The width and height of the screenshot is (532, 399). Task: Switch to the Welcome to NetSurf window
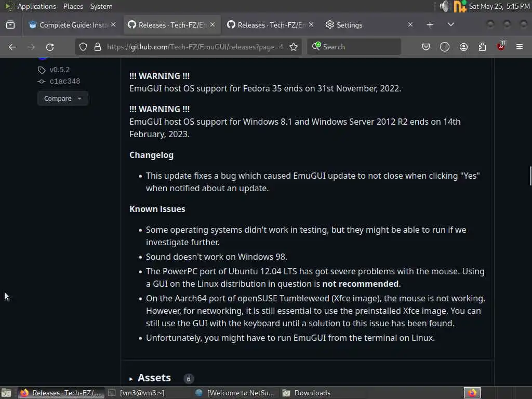point(235,393)
